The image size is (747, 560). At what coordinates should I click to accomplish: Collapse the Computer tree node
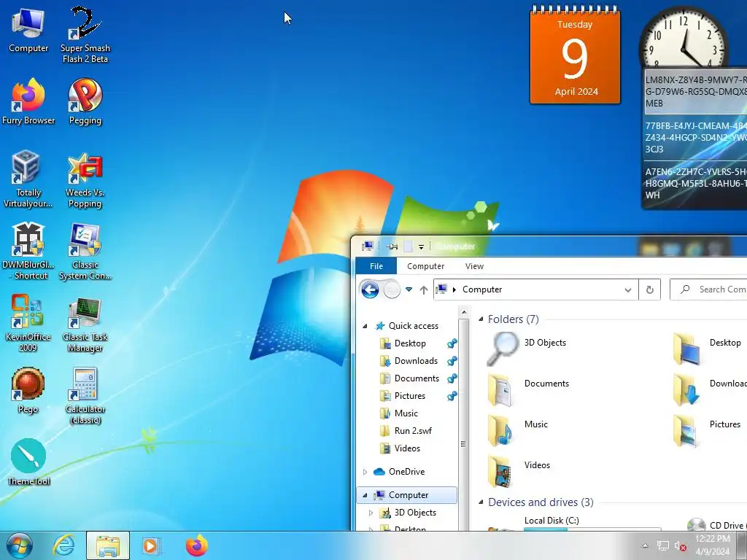(x=365, y=495)
